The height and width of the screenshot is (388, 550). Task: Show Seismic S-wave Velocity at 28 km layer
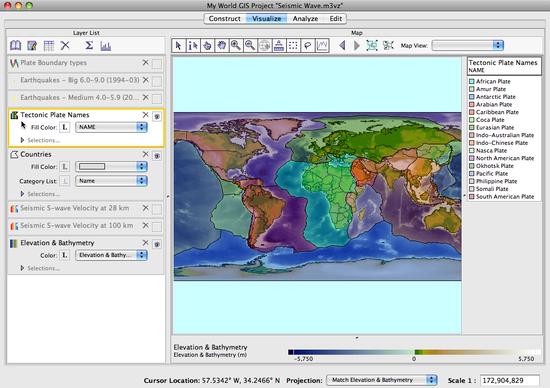pyautogui.click(x=157, y=209)
